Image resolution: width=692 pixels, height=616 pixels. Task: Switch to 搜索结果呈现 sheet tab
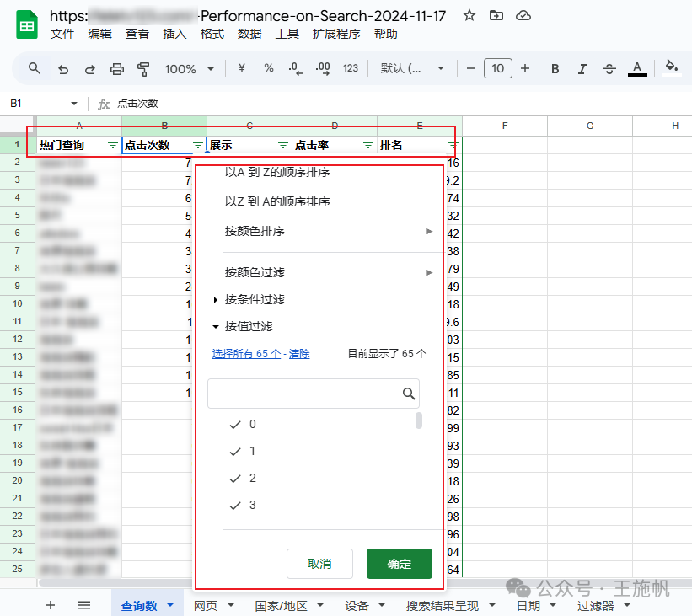pos(443,605)
